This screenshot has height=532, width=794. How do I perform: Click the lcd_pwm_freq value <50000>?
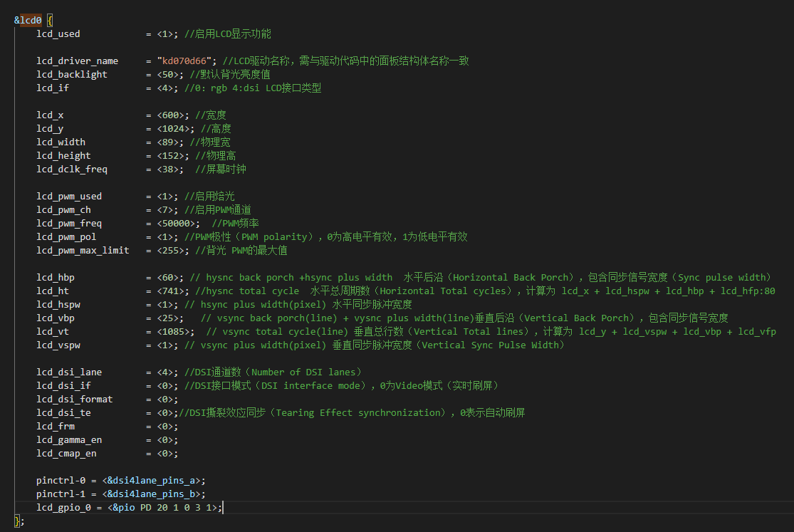click(176, 224)
